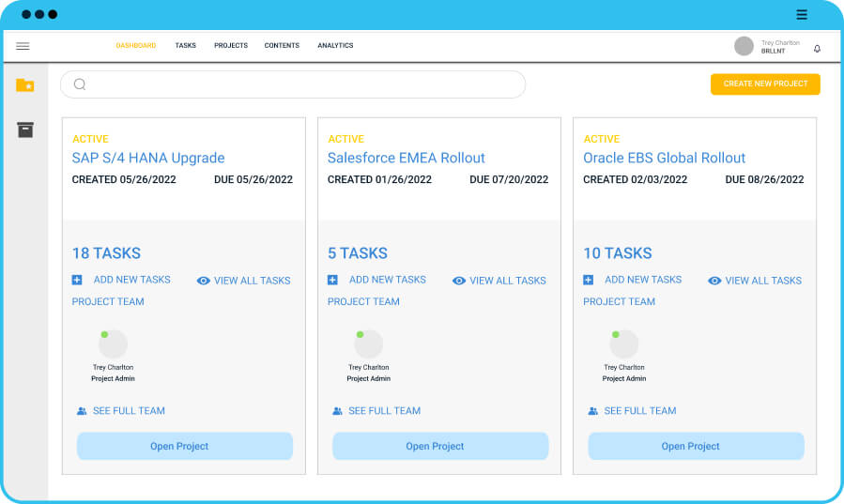Click the magnifier icon in the search bar
Image resolution: width=844 pixels, height=504 pixels.
(x=80, y=84)
